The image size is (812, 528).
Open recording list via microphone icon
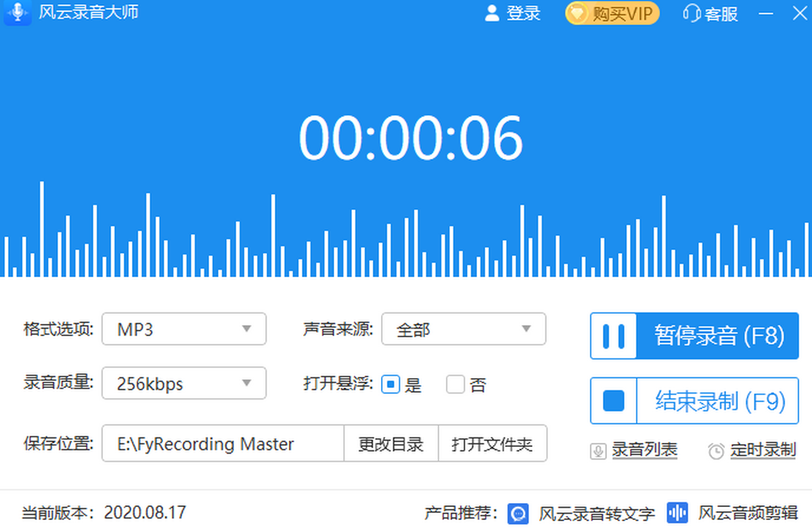coord(598,451)
